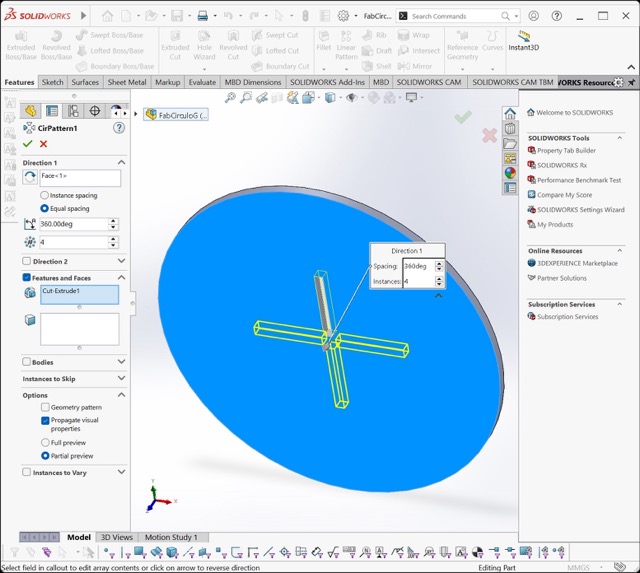Viewport: 640px width, 573px height.
Task: Open the FeatureManager design tree tab
Action: pos(31,111)
